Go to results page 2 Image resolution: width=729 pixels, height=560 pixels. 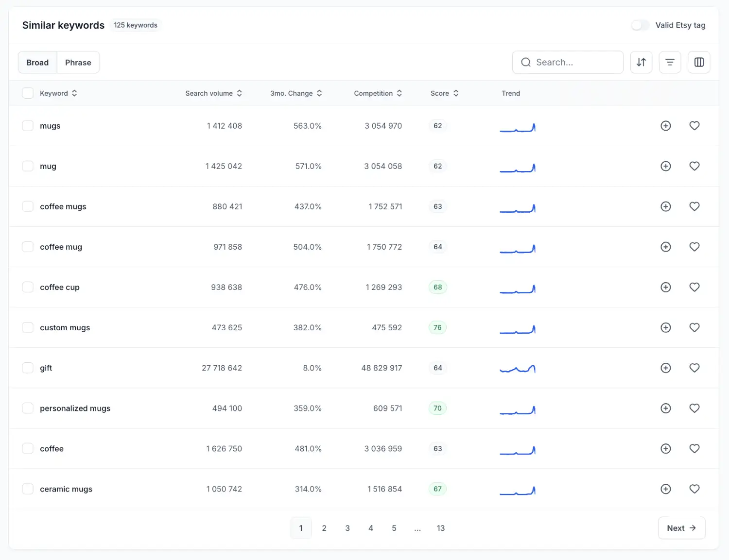coord(324,528)
